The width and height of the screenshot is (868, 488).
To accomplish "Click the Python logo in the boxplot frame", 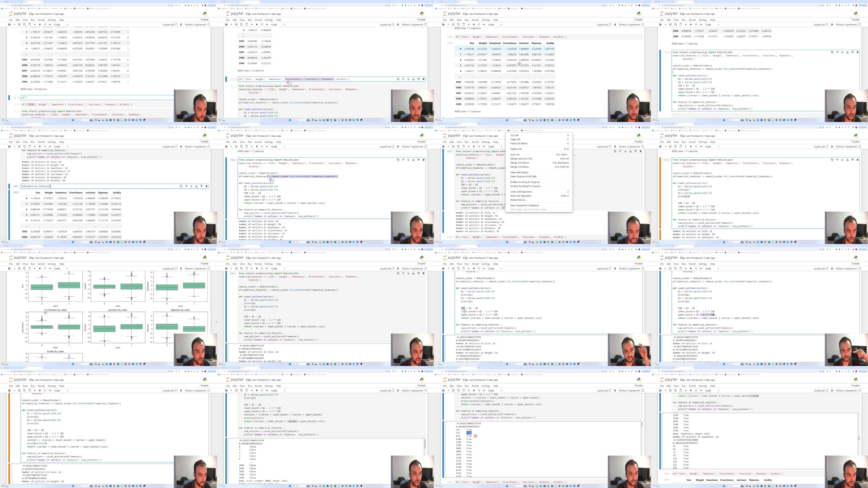I will 205,258.
